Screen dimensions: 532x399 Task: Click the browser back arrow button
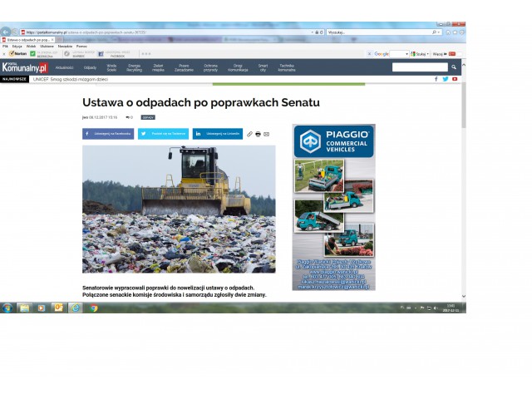7,32
